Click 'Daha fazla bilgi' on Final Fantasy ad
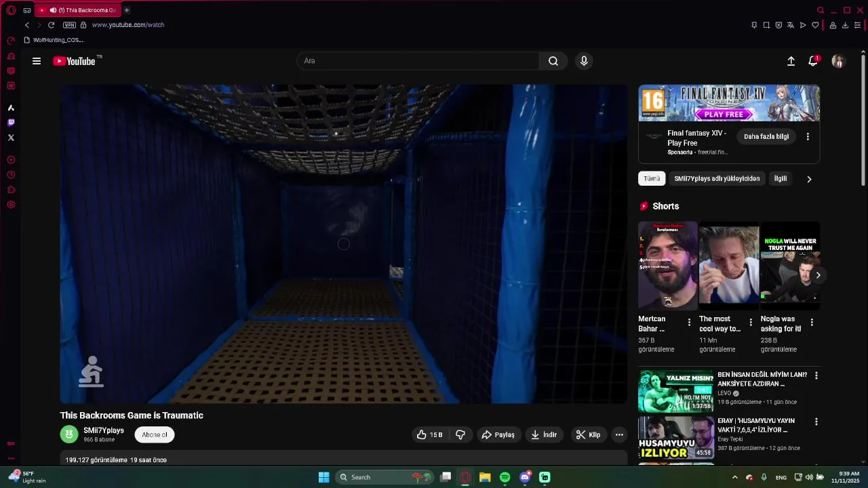The width and height of the screenshot is (868, 488). click(766, 137)
